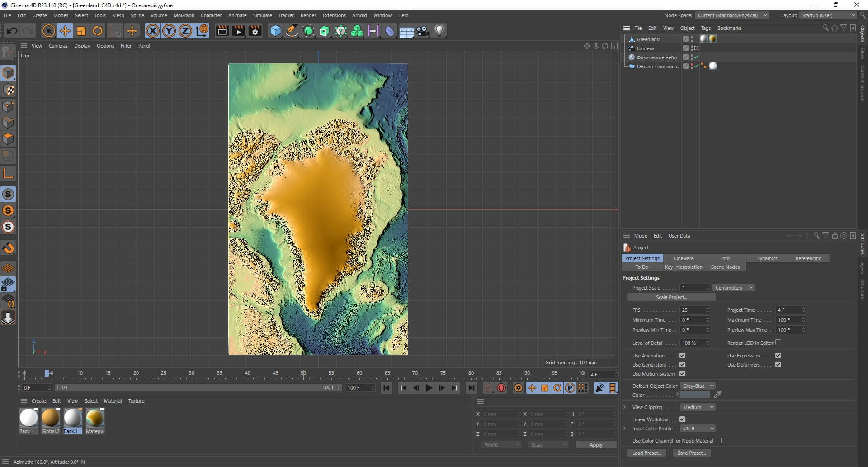Toggle Use Expression checkbox

pyautogui.click(x=778, y=356)
